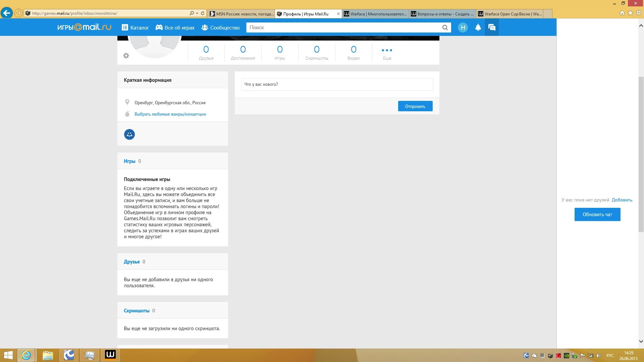Image resolution: width=644 pixels, height=362 pixels.
Task: Refresh the page with the address bar reload icon
Action: 203,13
